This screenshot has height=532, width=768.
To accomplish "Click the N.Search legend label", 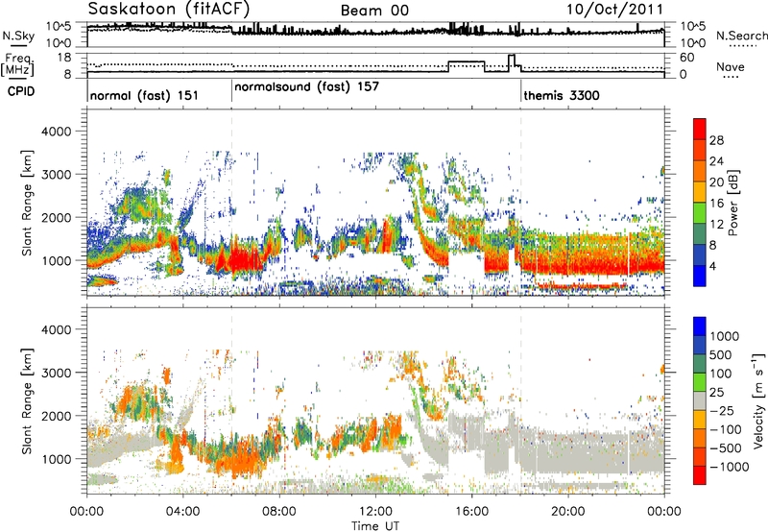I will (741, 36).
